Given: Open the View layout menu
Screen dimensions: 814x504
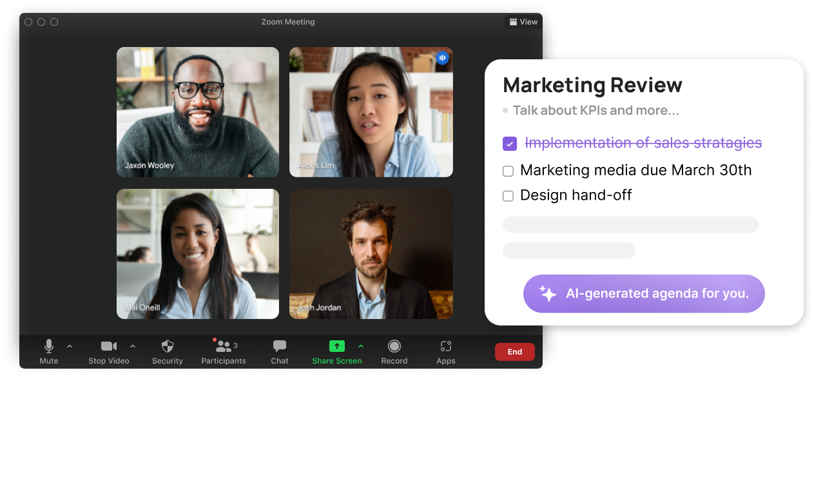Looking at the screenshot, I should tap(523, 21).
